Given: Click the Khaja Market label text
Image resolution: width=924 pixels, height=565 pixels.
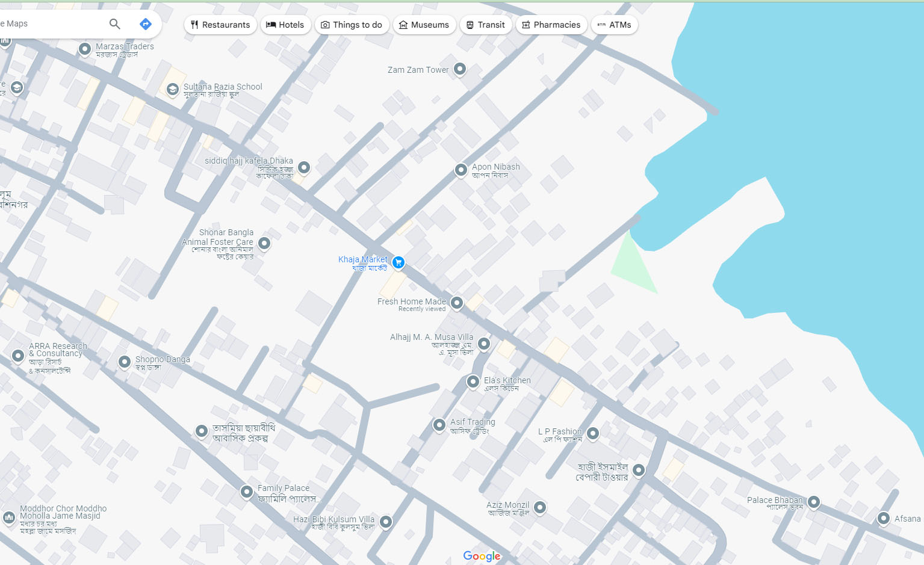Looking at the screenshot, I should click(363, 259).
